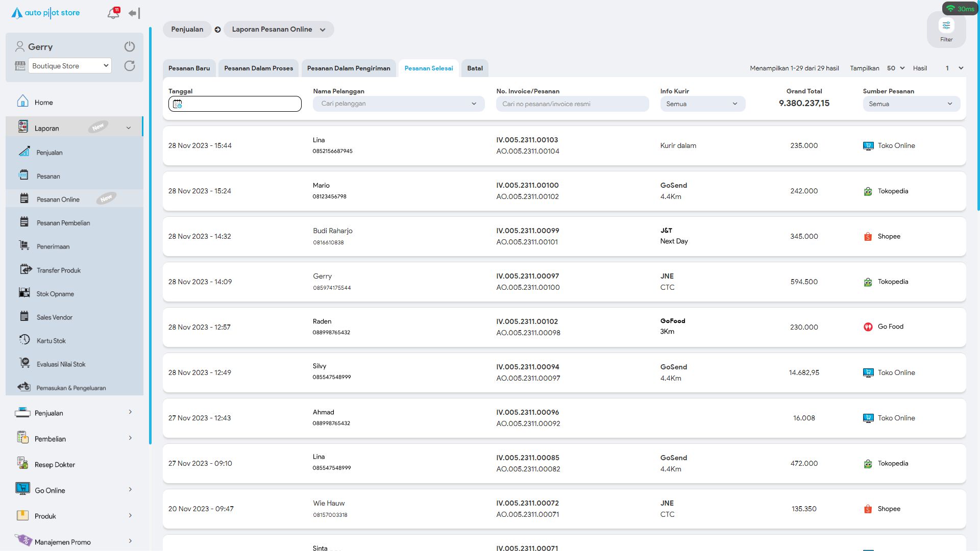Change Tampilkan 50 results dropdown
Image resolution: width=980 pixels, height=551 pixels.
tap(896, 68)
